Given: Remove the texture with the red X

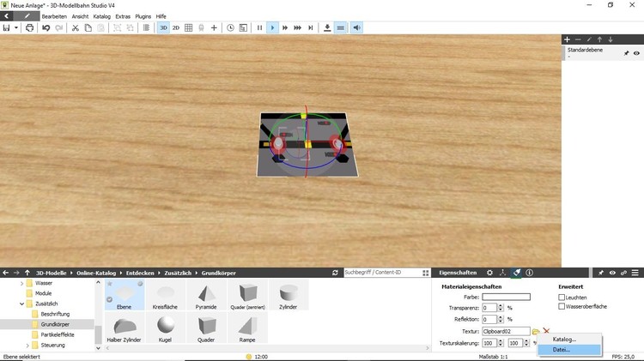Looking at the screenshot, I should 546,331.
